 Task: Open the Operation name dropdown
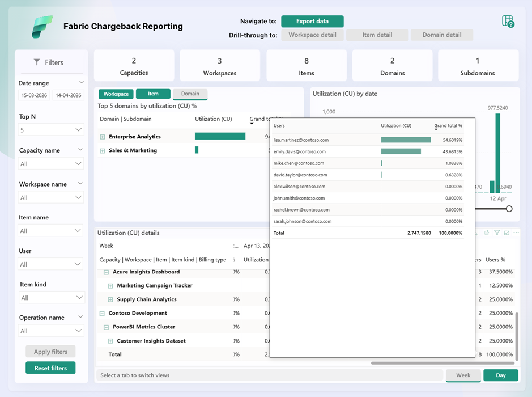pos(51,331)
